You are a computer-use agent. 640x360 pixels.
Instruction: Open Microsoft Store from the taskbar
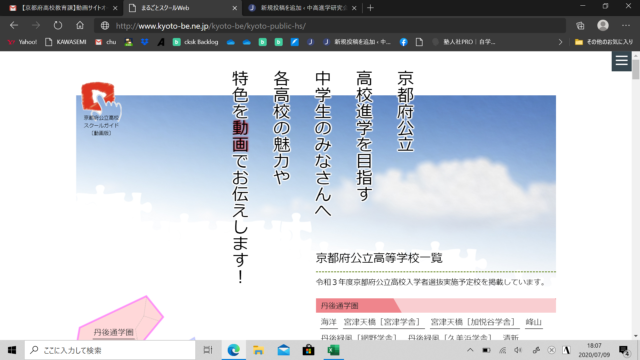tap(309, 350)
